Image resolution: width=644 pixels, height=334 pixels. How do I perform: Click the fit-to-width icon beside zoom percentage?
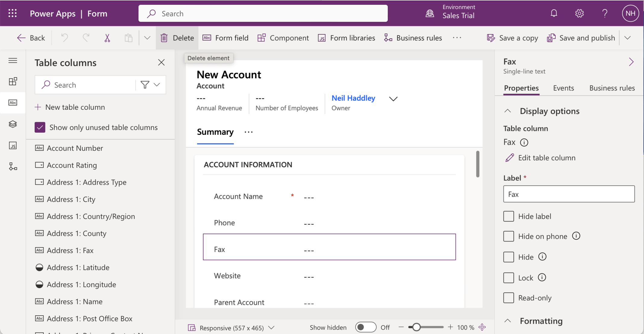pyautogui.click(x=482, y=327)
